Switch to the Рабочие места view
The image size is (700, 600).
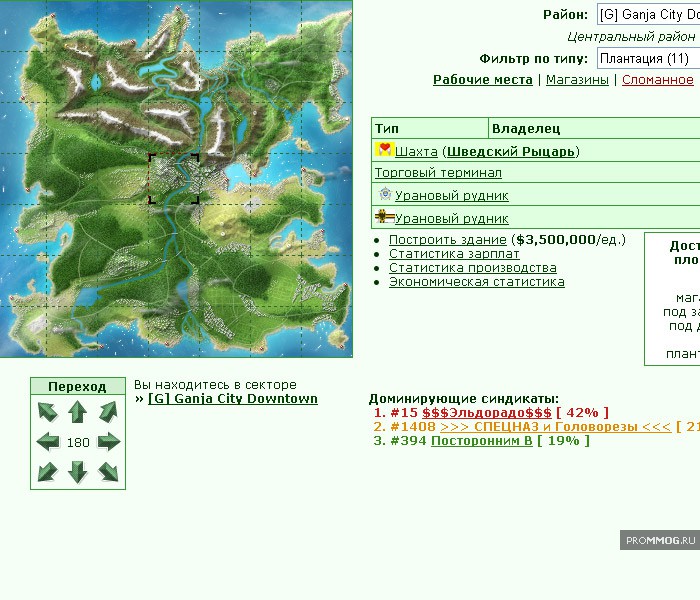click(x=482, y=80)
